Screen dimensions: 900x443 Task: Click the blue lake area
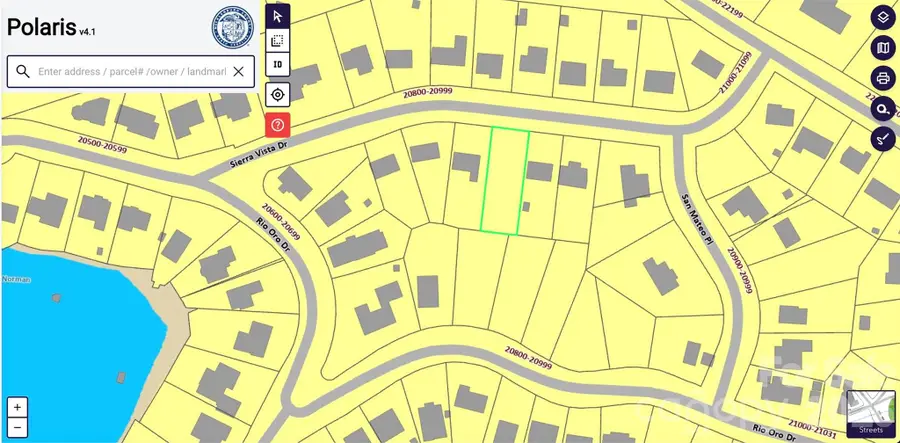tap(60, 340)
